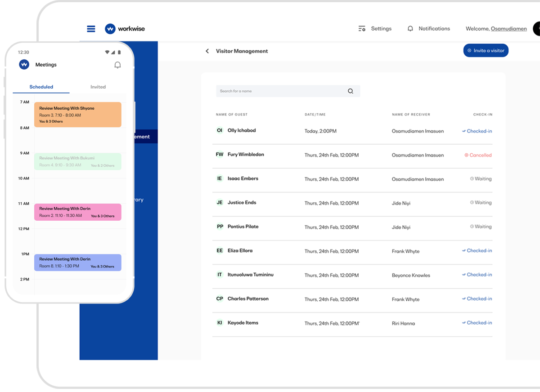
Task: Open the blue Room 8 meeting card
Action: coord(78,263)
